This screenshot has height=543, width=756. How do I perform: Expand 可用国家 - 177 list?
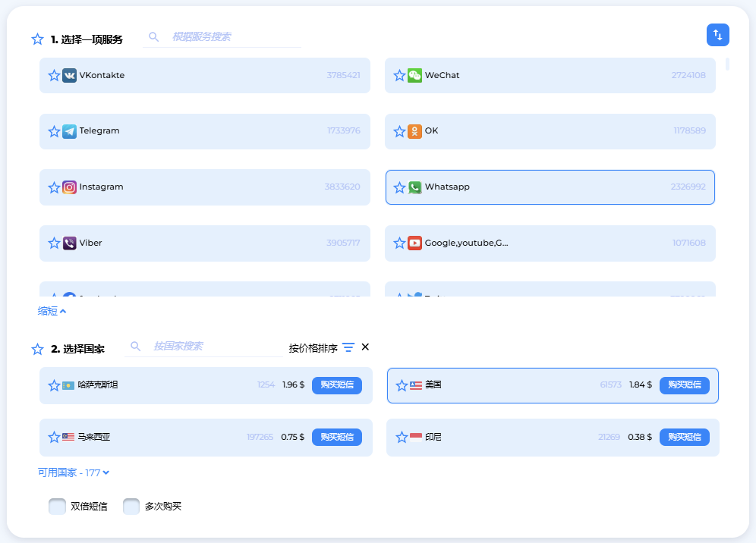(74, 472)
